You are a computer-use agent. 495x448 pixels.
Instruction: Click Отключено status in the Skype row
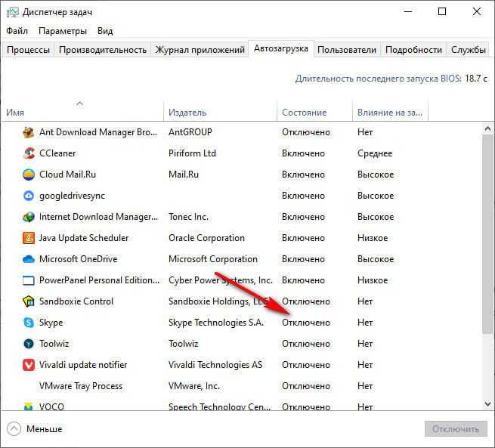coord(306,323)
